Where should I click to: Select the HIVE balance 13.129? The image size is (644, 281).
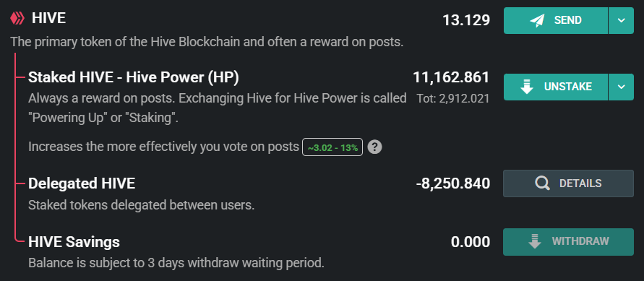tap(466, 20)
